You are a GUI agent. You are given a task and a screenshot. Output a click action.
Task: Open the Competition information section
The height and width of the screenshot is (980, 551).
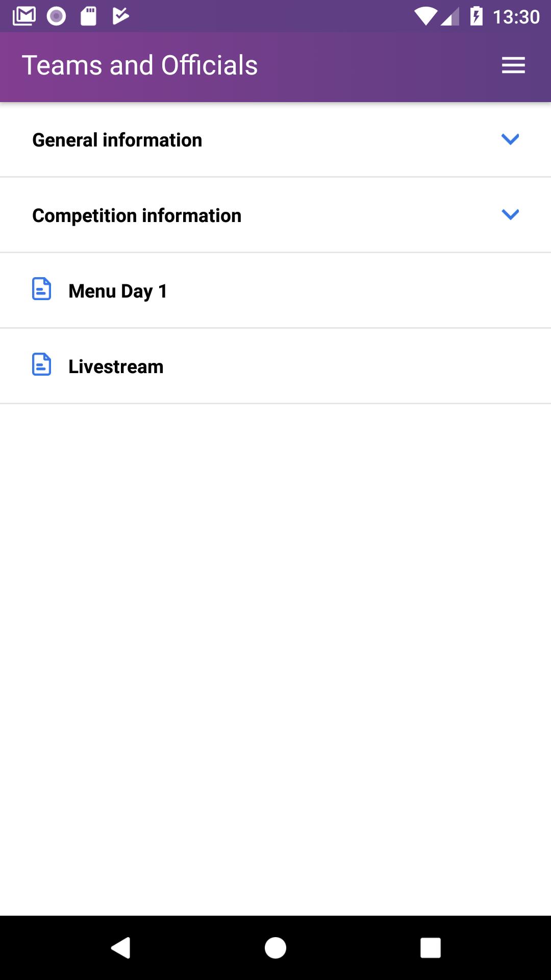(x=275, y=215)
